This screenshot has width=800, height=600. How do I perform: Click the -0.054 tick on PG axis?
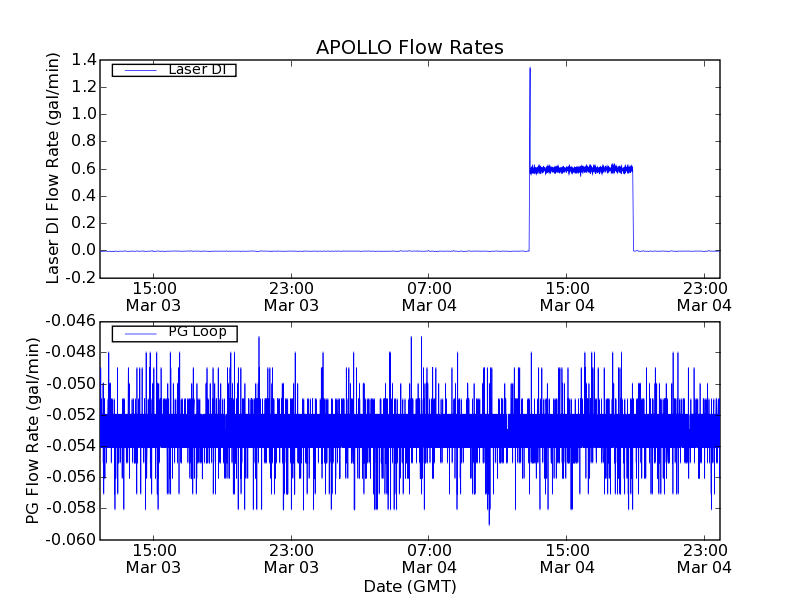[70, 446]
